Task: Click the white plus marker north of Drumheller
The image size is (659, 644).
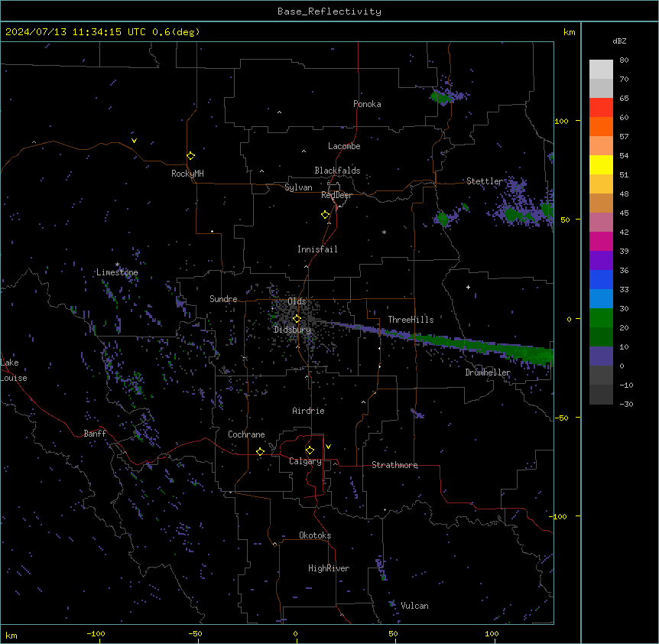Action: point(468,287)
